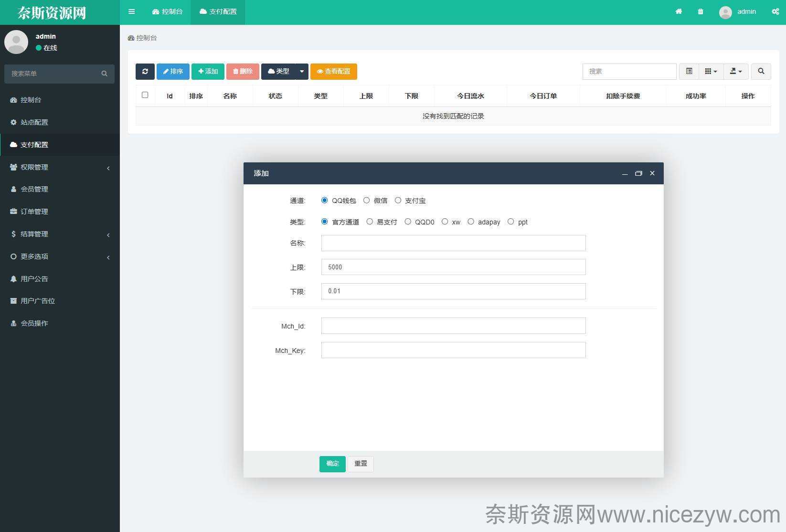Image resolution: width=786 pixels, height=532 pixels.
Task: Expand the 权限管理 sidebar menu
Action: [x=60, y=167]
